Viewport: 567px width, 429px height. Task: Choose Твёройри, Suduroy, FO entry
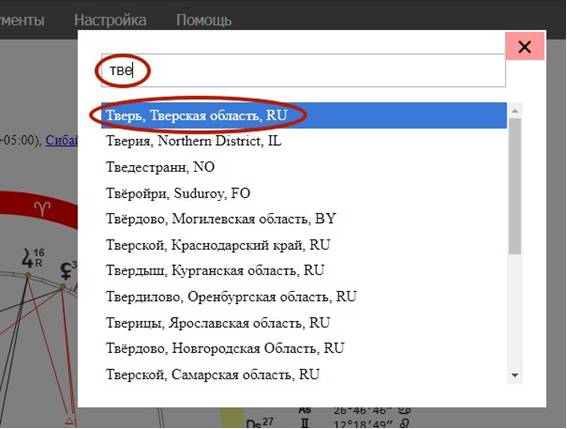click(304, 193)
